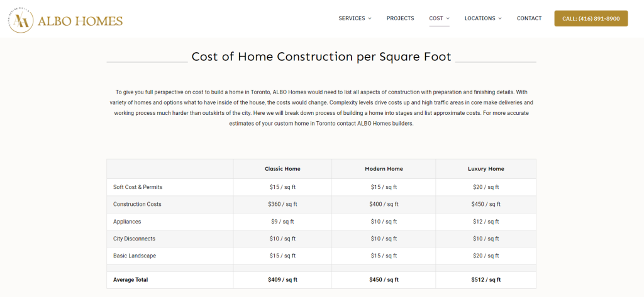This screenshot has height=297, width=644.
Task: Click the Basic Landscape row label
Action: [x=135, y=256]
